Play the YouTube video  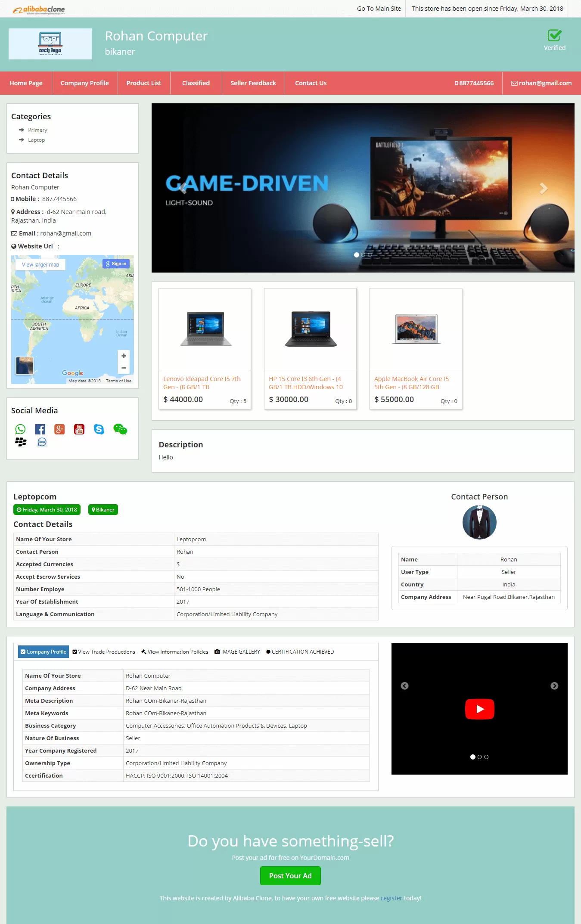(x=480, y=709)
